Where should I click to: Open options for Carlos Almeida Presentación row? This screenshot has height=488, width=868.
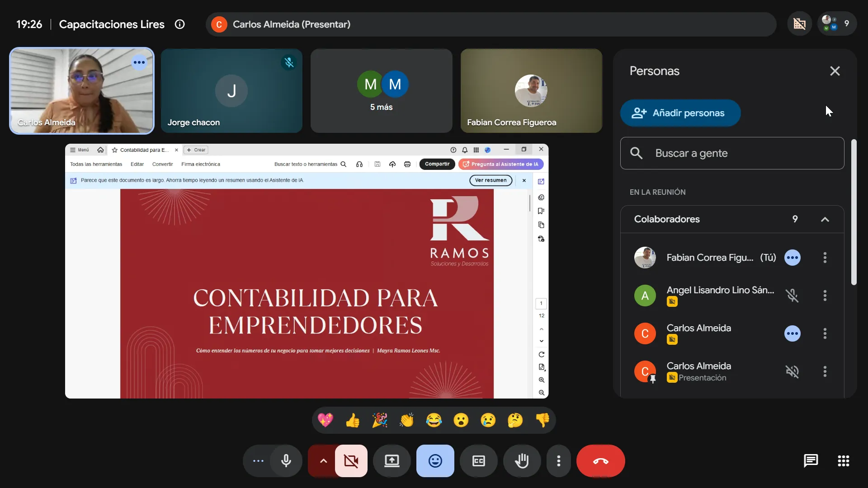click(x=825, y=371)
